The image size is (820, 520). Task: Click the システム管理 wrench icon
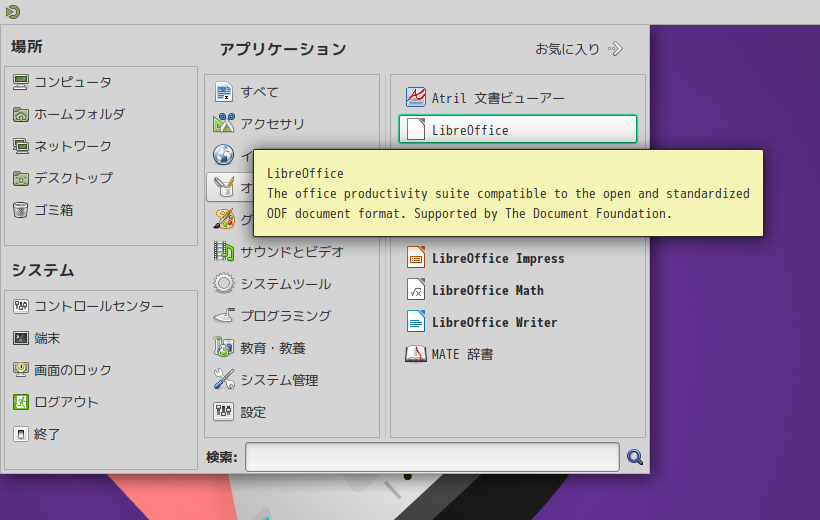coord(224,379)
